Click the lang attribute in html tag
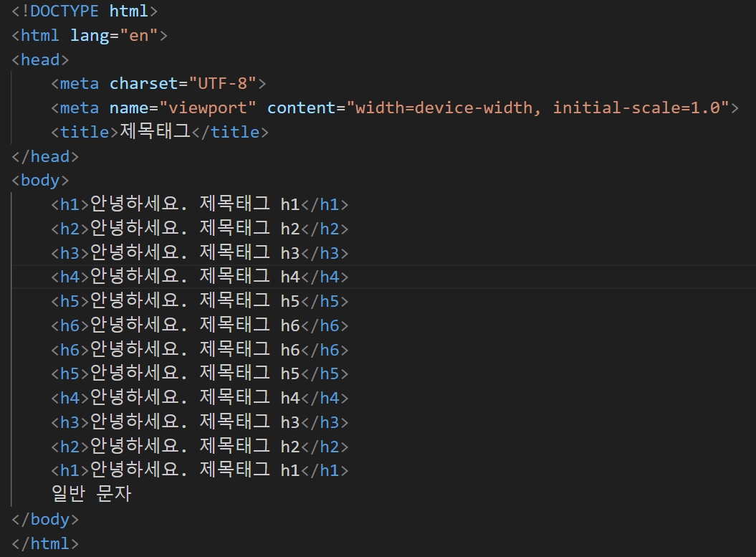The image size is (756, 557). pos(90,35)
